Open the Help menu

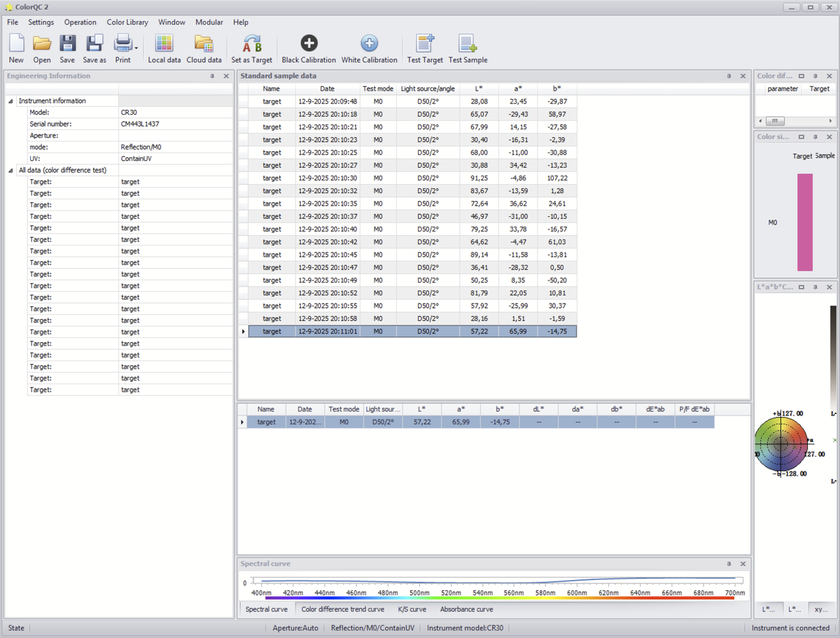pos(241,22)
